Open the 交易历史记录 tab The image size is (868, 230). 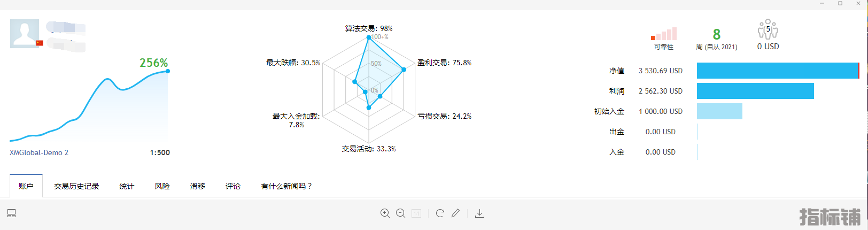click(x=76, y=186)
